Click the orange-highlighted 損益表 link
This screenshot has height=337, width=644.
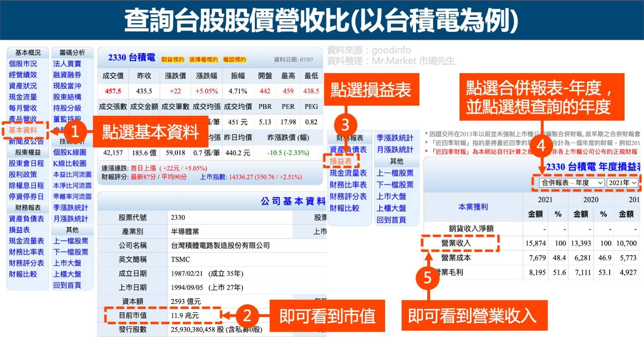coord(341,161)
